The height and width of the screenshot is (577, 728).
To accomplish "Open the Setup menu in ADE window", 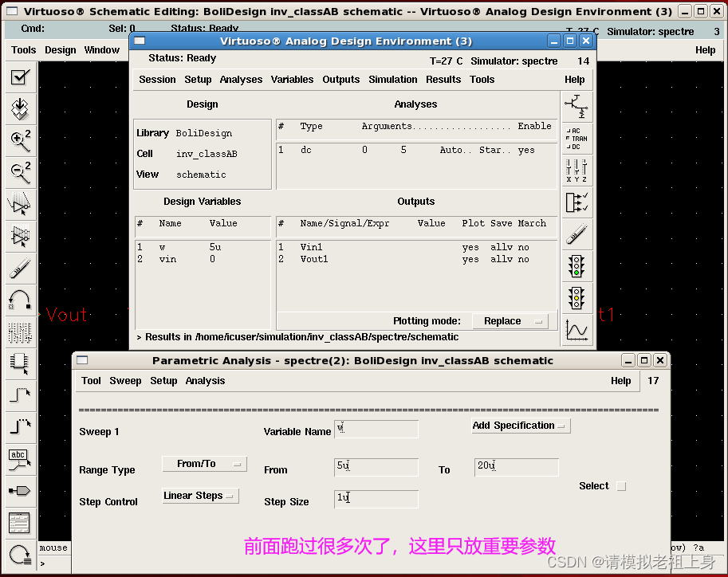I will (198, 80).
